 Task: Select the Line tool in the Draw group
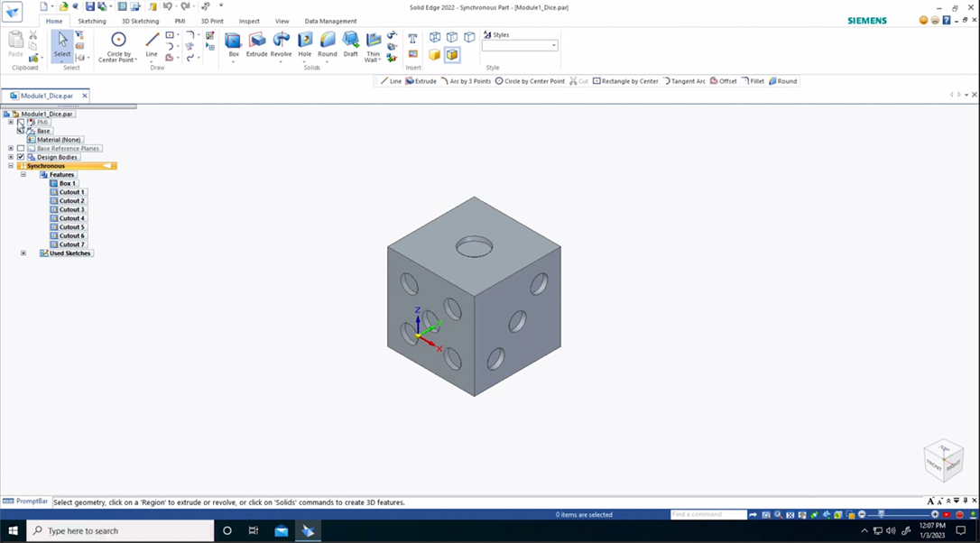pyautogui.click(x=152, y=43)
